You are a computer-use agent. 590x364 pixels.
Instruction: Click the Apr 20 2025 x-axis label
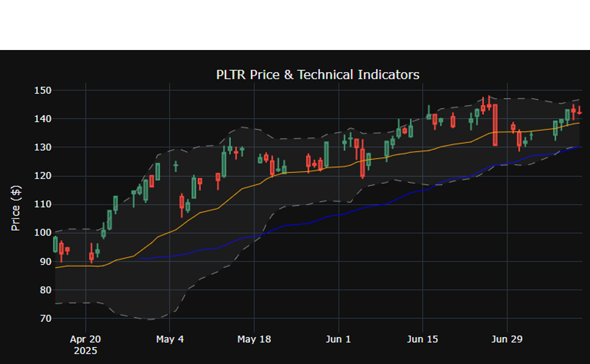coord(86,345)
